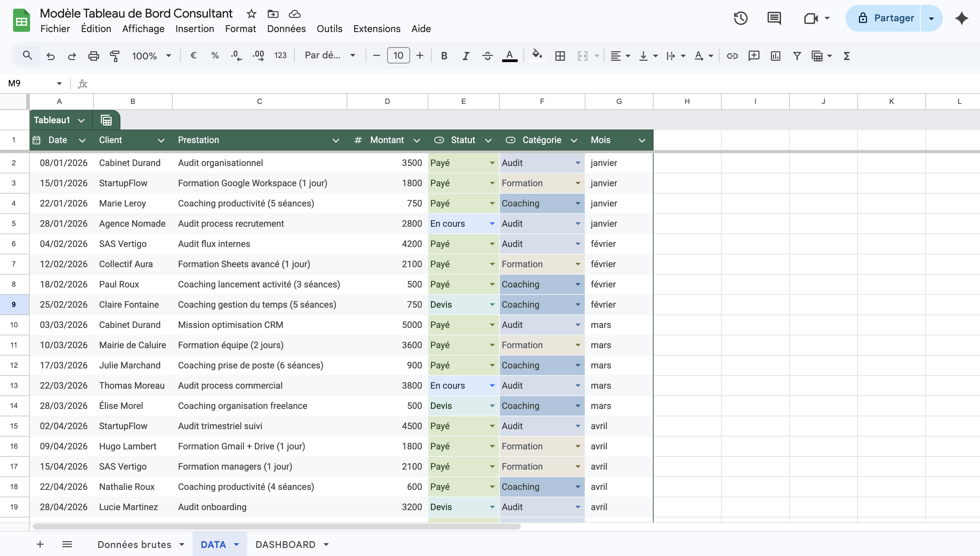Open the 100% zoom dropdown
Image resolution: width=980 pixels, height=556 pixels.
[x=151, y=56]
